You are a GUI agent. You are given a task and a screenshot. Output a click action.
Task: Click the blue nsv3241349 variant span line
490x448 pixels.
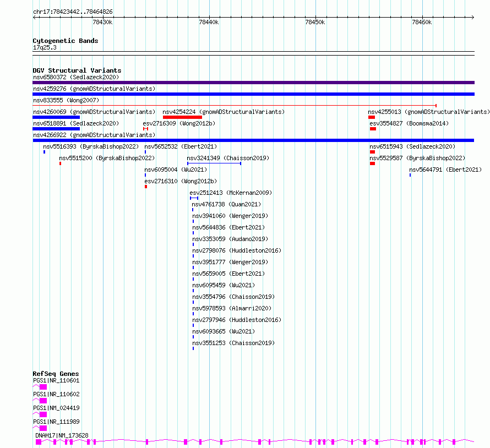tap(214, 163)
